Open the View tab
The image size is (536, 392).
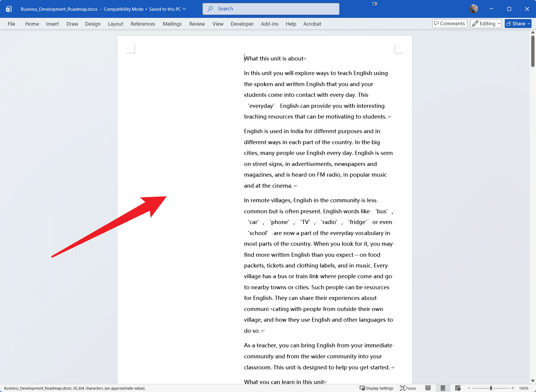[218, 24]
